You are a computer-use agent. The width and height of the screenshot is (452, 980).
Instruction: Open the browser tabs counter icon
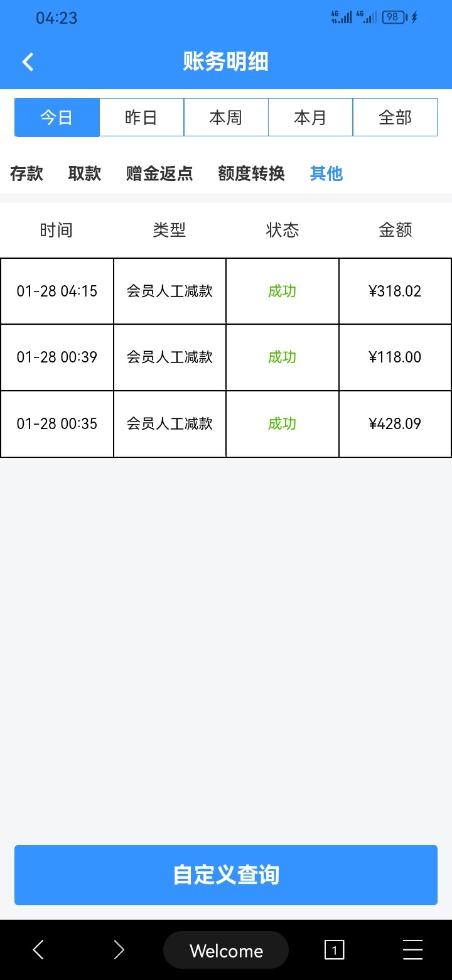click(x=334, y=950)
